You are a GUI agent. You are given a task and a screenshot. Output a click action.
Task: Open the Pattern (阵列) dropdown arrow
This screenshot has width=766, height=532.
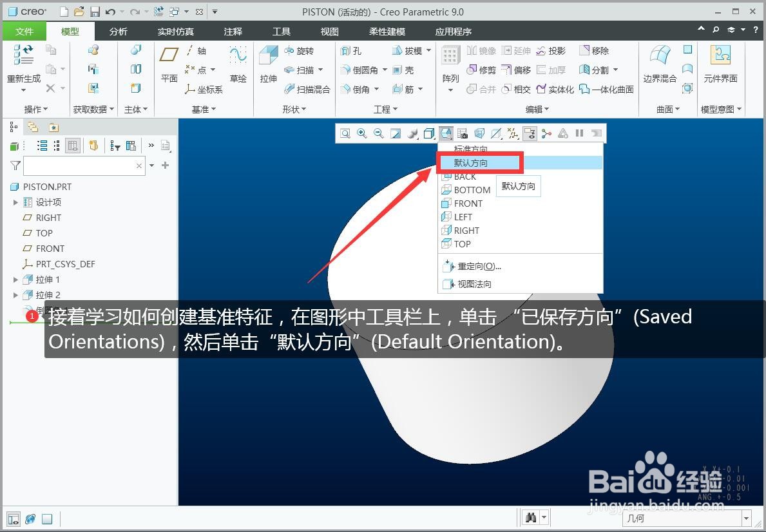coord(450,90)
